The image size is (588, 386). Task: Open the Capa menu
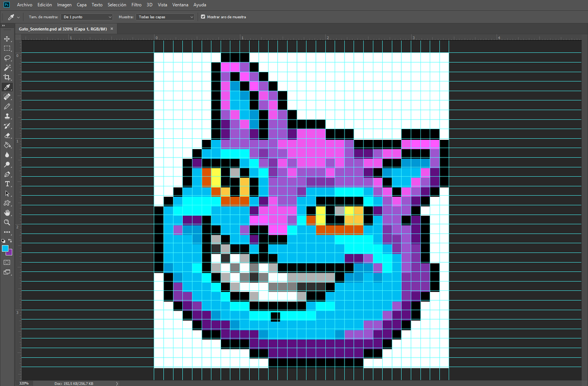(81, 4)
